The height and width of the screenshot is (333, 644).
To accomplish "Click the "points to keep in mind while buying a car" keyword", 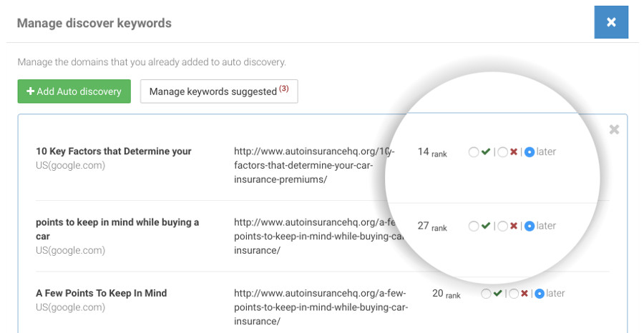I will click(117, 229).
